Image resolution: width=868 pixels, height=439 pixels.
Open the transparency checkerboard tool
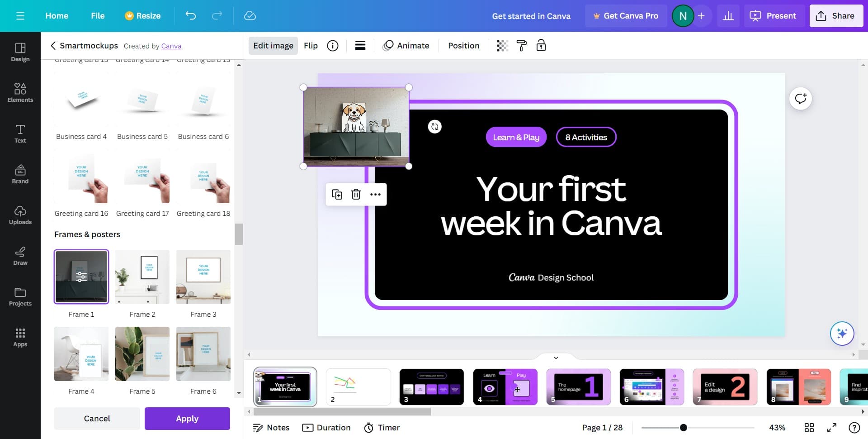point(502,46)
